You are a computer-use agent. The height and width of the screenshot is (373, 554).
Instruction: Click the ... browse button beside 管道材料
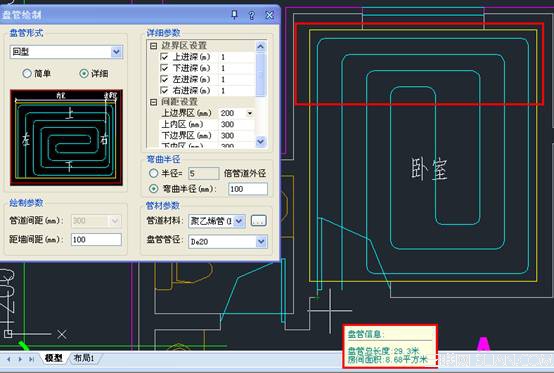point(259,221)
